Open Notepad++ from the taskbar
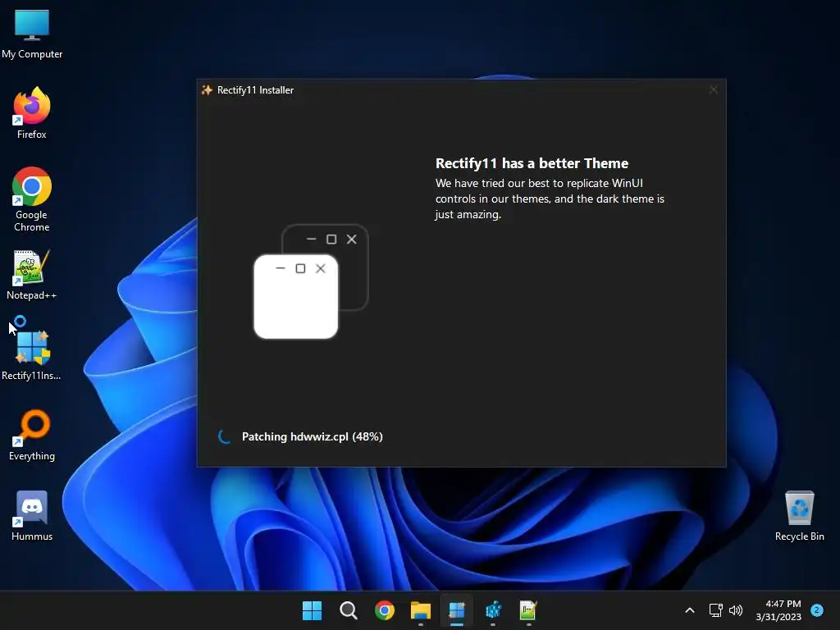The height and width of the screenshot is (630, 840). pyautogui.click(x=528, y=610)
